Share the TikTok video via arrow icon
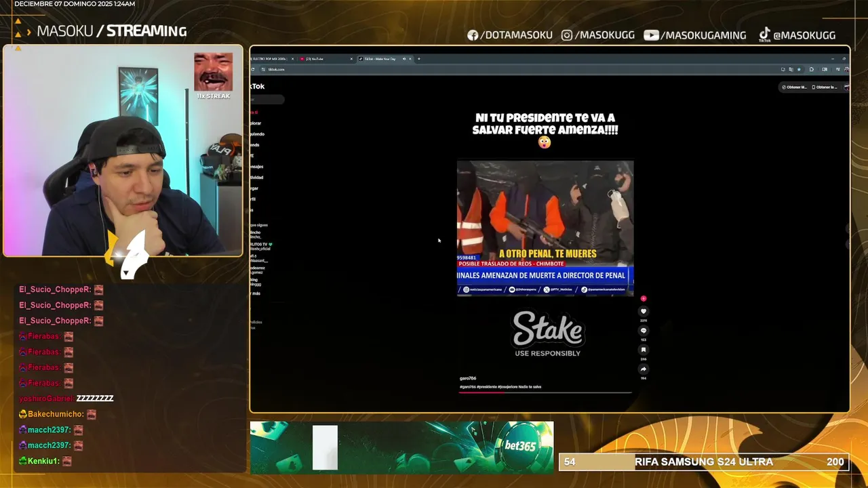The image size is (868, 488). click(x=644, y=369)
